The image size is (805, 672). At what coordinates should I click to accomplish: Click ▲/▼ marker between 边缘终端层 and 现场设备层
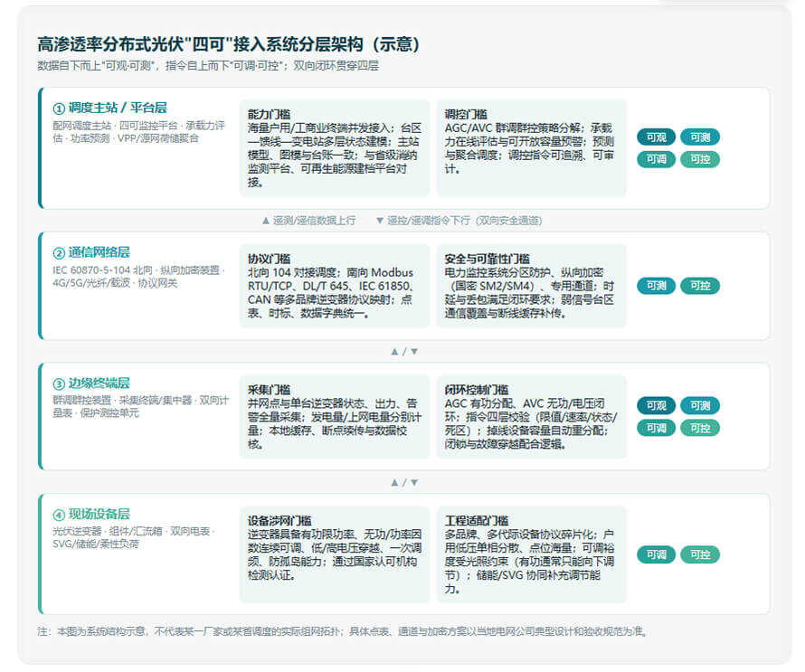point(404,483)
